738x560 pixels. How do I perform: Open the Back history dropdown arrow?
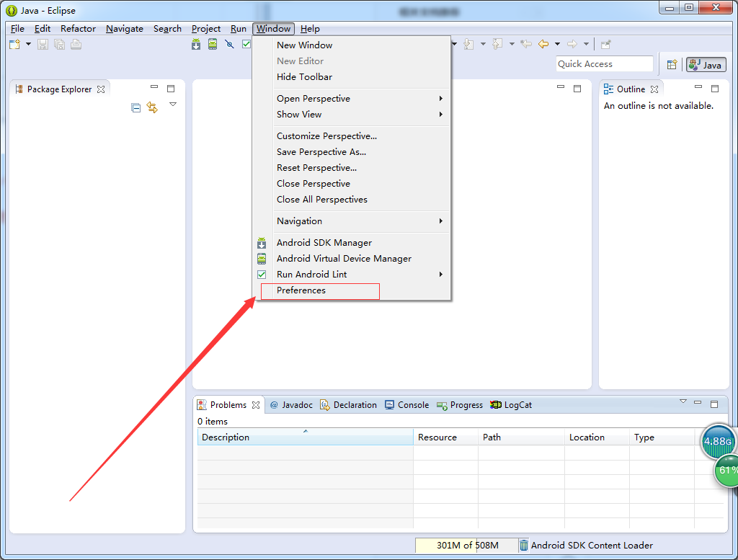[557, 44]
